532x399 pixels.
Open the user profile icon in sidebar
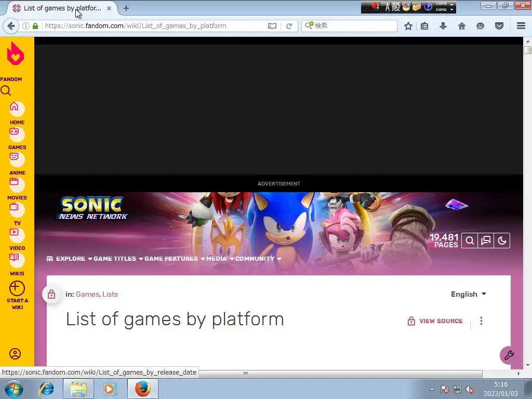[15, 354]
